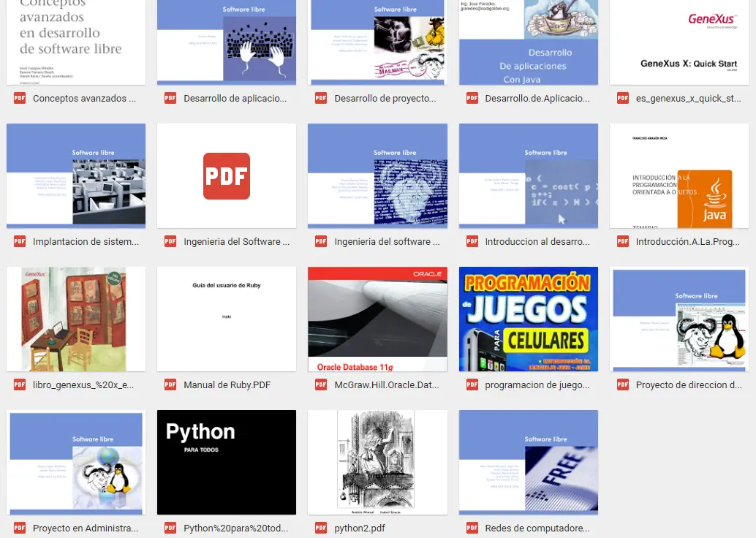Open the GeneXus X: Quick Start thumbnail
756x538 pixels.
point(679,42)
